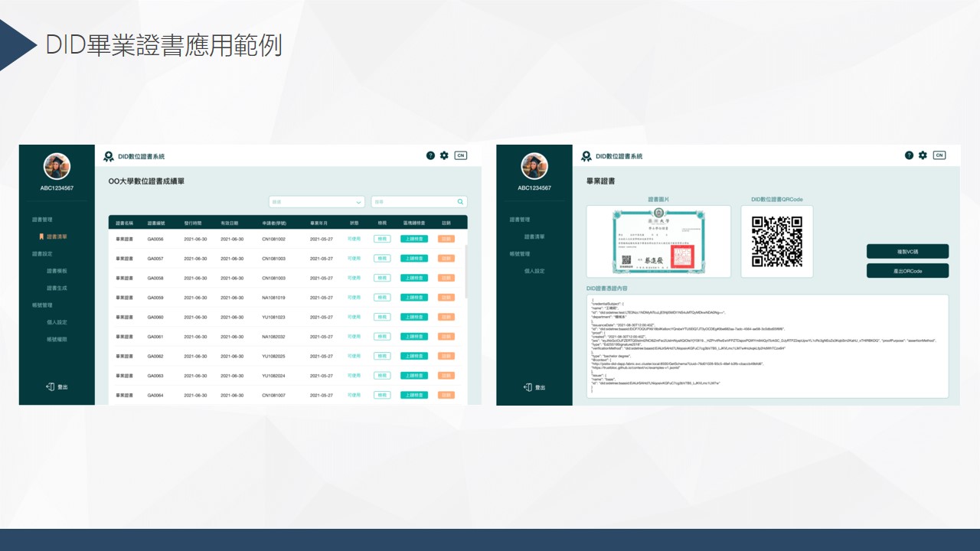This screenshot has height=551, width=980.
Task: Open 帳號權限 in the sidebar menu
Action: [x=57, y=339]
